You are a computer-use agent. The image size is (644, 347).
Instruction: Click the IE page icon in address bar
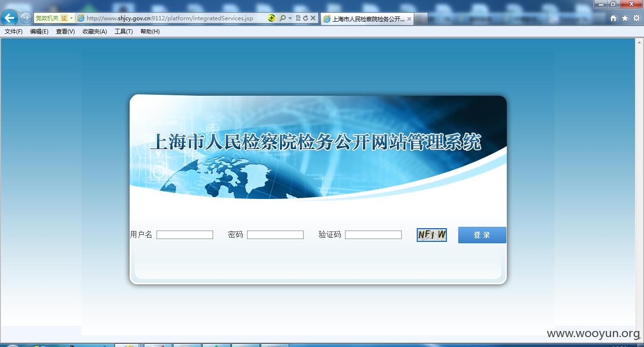[x=81, y=18]
